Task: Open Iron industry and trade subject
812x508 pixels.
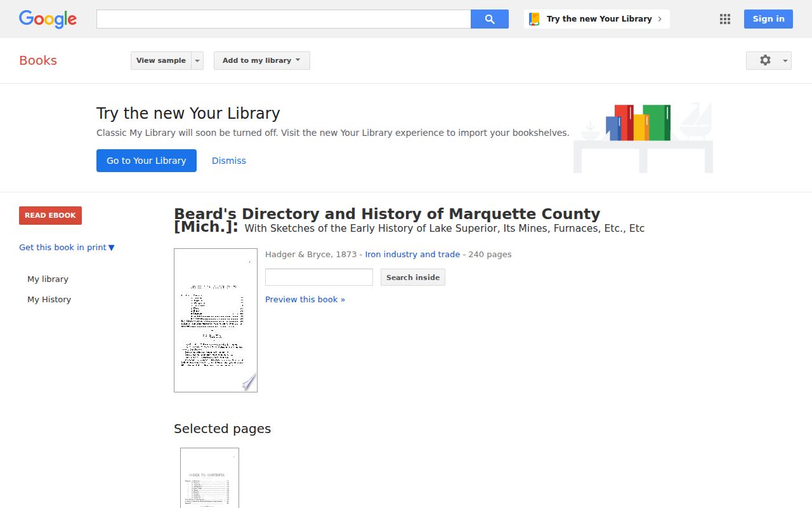Action: [x=412, y=255]
